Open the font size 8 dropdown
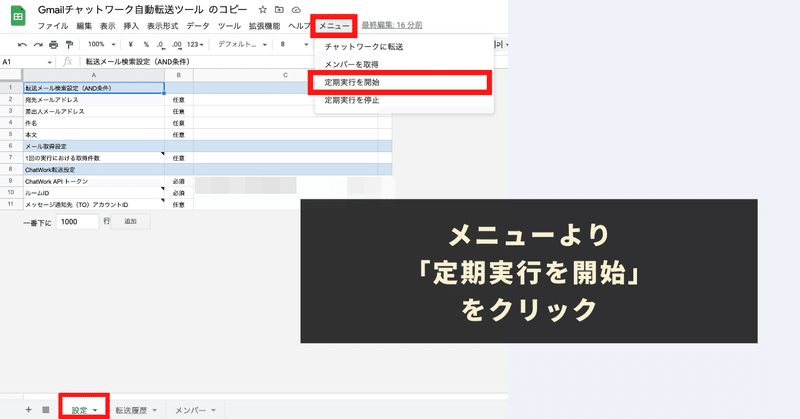 (x=294, y=44)
